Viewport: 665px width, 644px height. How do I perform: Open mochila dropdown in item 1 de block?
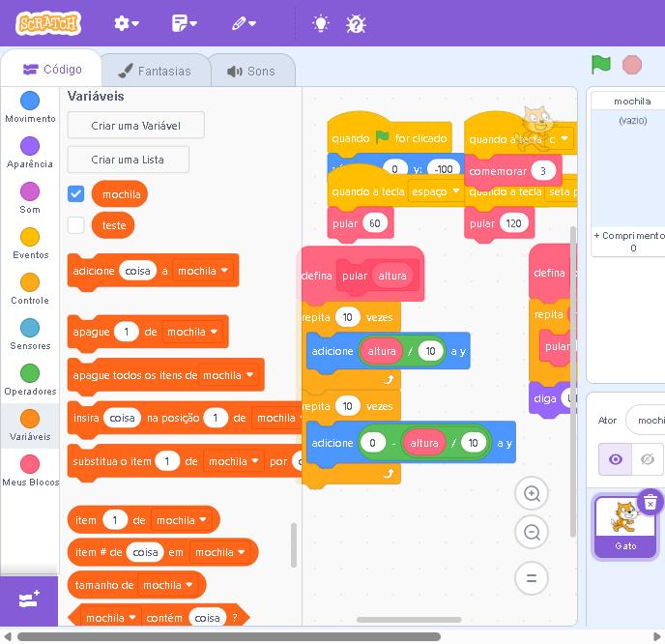(x=182, y=520)
